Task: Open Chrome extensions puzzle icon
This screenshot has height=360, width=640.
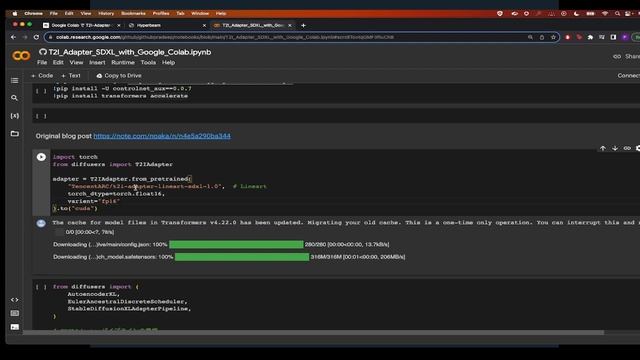Action: click(x=590, y=37)
